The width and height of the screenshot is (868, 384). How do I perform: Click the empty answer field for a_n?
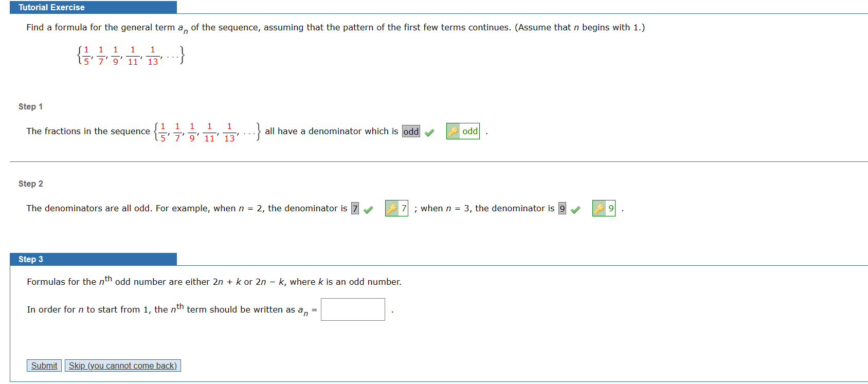(x=352, y=309)
